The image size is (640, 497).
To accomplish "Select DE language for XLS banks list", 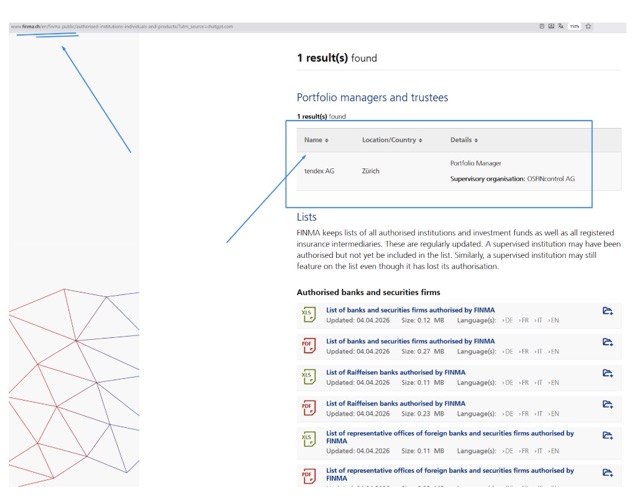I will pos(507,320).
